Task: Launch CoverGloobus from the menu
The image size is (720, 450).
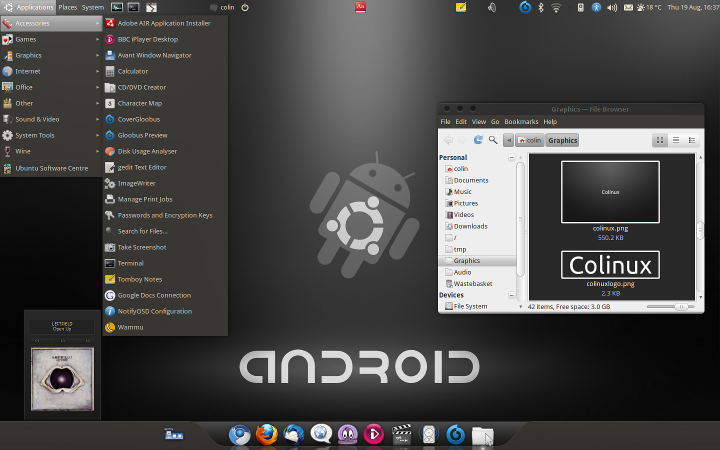Action: point(165,119)
